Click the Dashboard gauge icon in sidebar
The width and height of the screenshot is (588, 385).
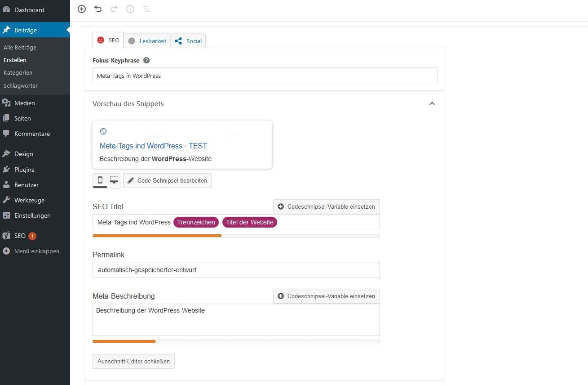(6, 9)
